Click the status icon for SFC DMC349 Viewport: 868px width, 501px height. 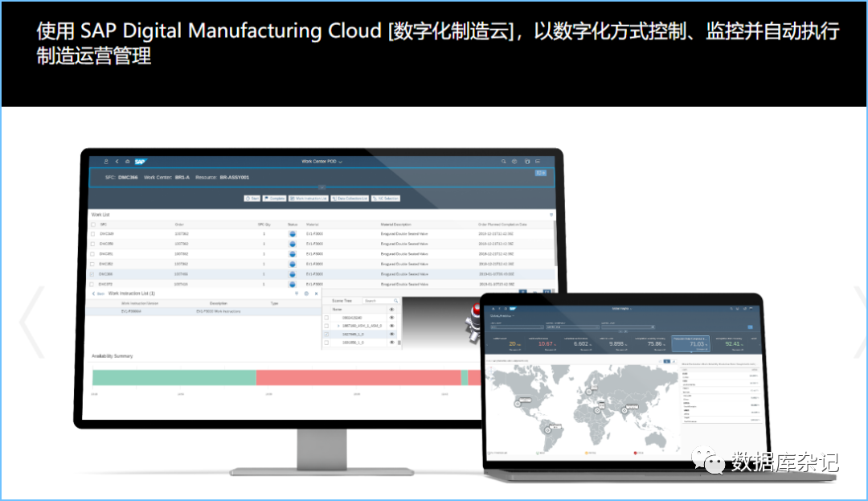pos(293,234)
